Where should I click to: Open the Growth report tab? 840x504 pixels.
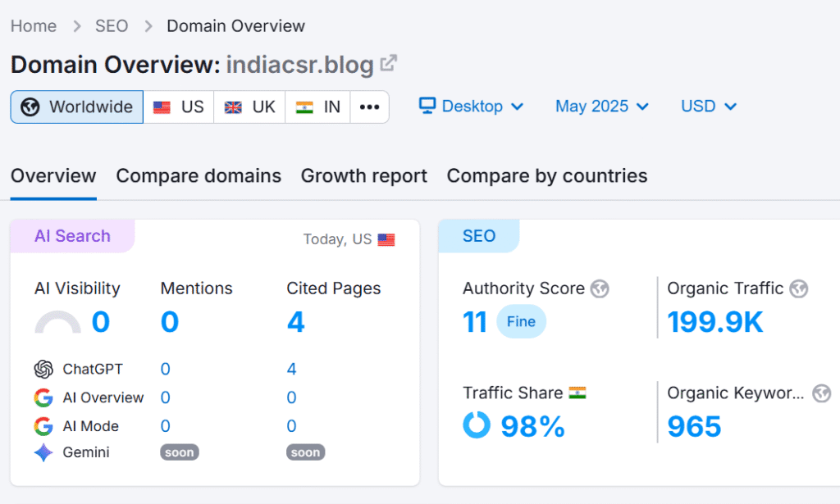pyautogui.click(x=363, y=175)
